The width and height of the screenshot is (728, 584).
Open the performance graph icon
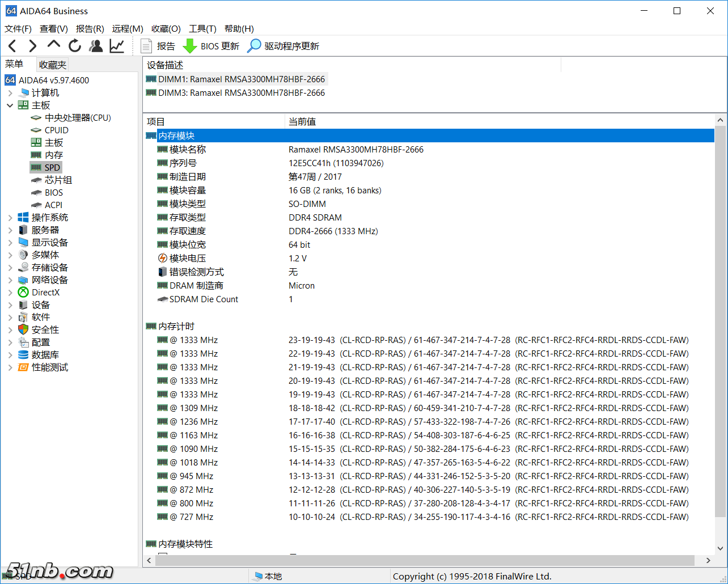click(x=117, y=46)
